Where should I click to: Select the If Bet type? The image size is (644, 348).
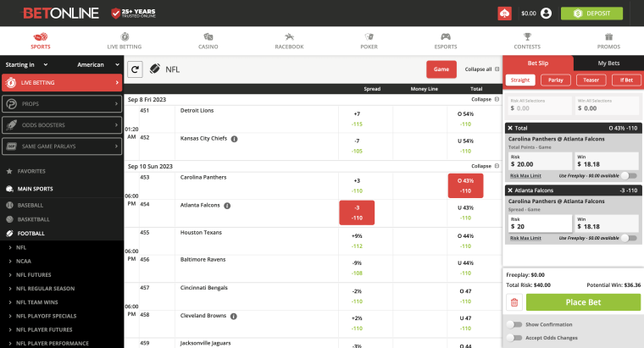pyautogui.click(x=626, y=80)
